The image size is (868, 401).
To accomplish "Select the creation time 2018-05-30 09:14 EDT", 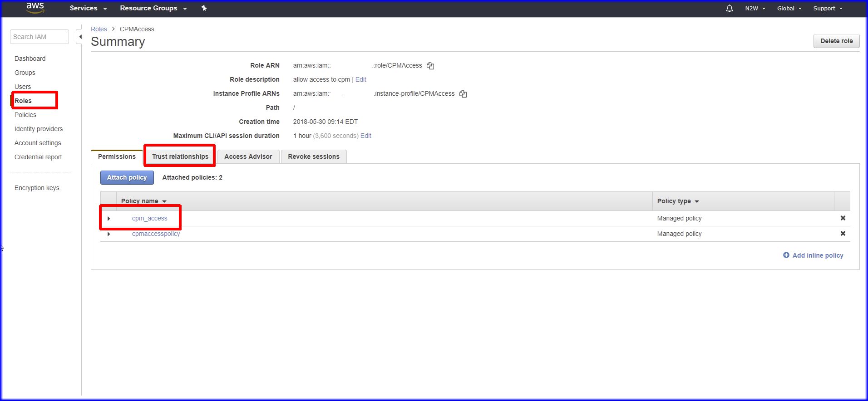I will click(325, 122).
